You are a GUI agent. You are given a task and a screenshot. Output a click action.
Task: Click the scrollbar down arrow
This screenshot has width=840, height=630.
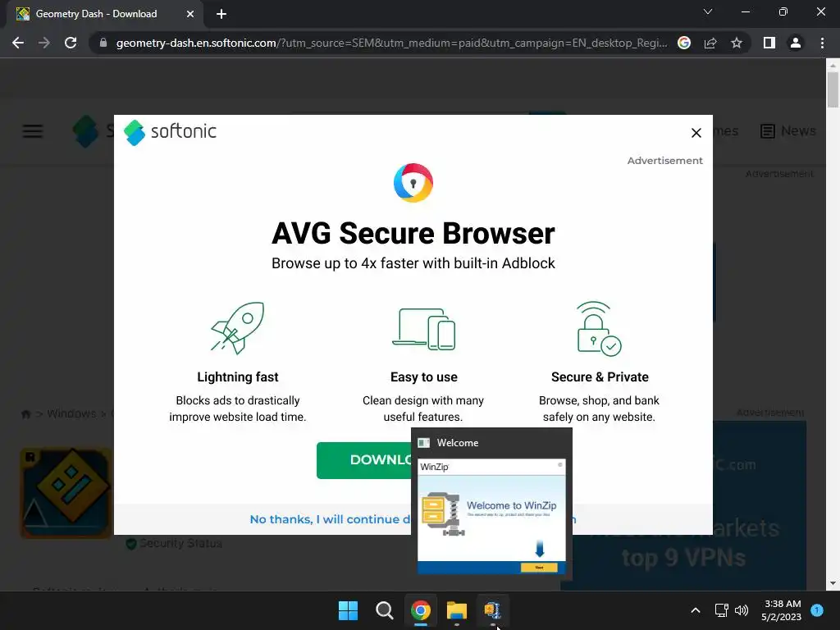point(833,583)
